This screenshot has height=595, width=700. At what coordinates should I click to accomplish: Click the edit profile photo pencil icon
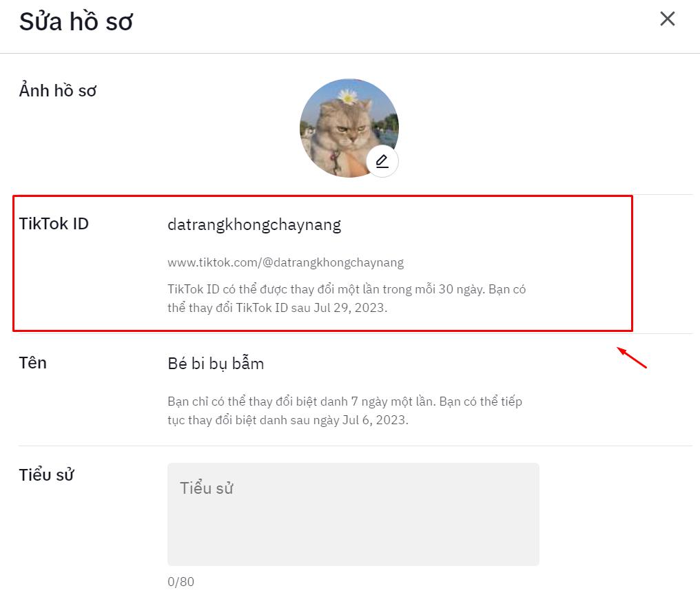[382, 161]
